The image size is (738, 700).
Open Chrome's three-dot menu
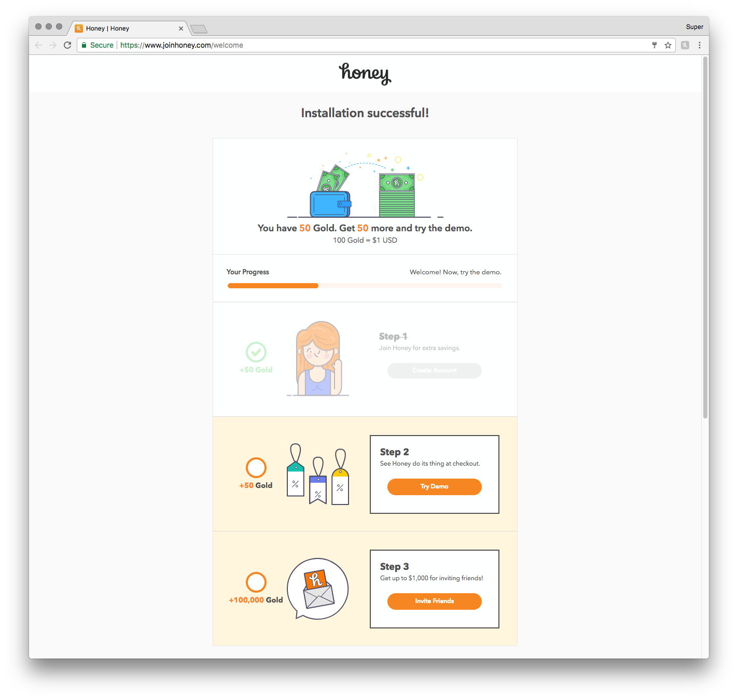700,45
